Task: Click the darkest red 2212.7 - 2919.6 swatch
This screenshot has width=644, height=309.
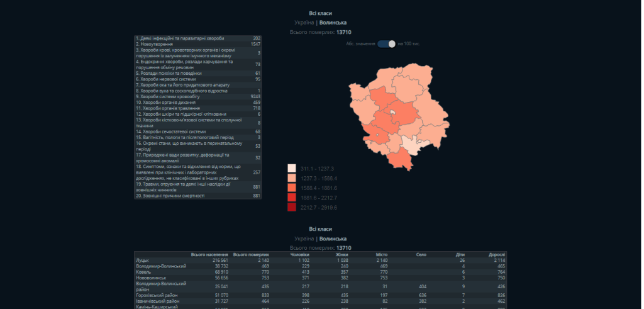Action: 292,207
